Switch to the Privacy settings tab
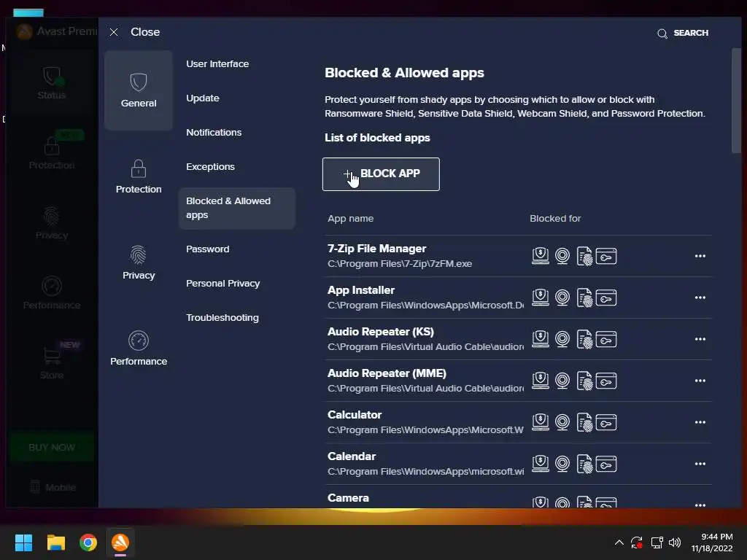 [x=138, y=262]
